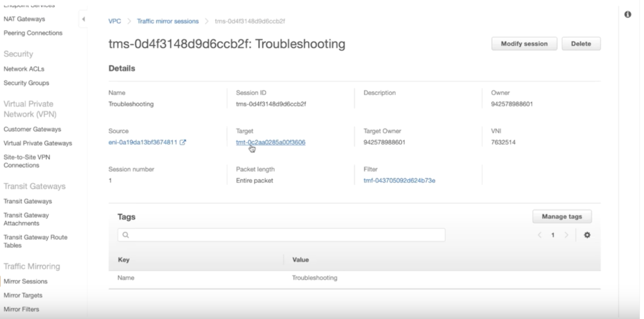This screenshot has width=644, height=319.
Task: Open NAT Gateways in sidebar
Action: pyautogui.click(x=24, y=19)
